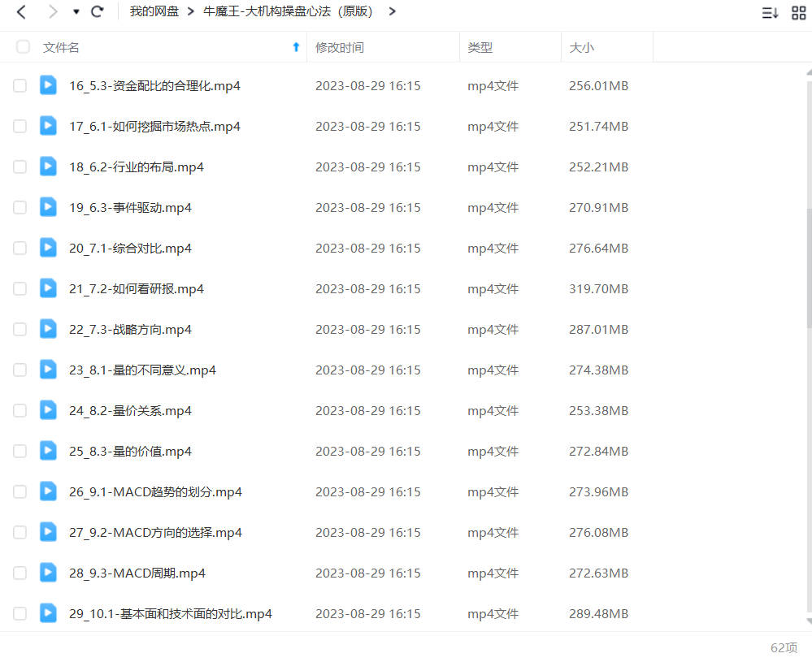812x662 pixels.
Task: Check the box for 18_6.2-行业的布局.mp4
Action: point(20,167)
